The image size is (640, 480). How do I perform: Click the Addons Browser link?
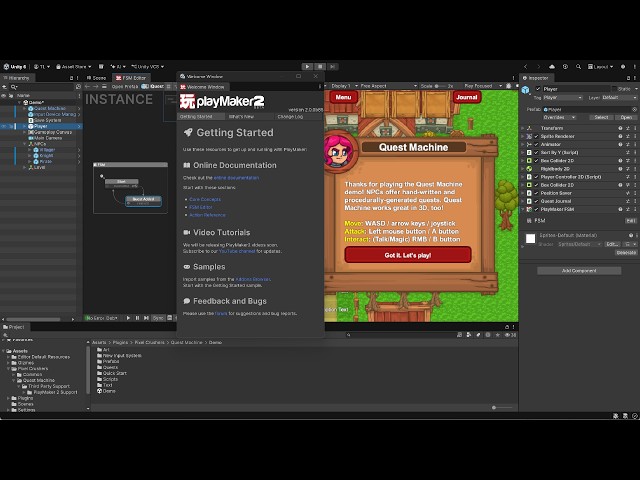point(253,280)
